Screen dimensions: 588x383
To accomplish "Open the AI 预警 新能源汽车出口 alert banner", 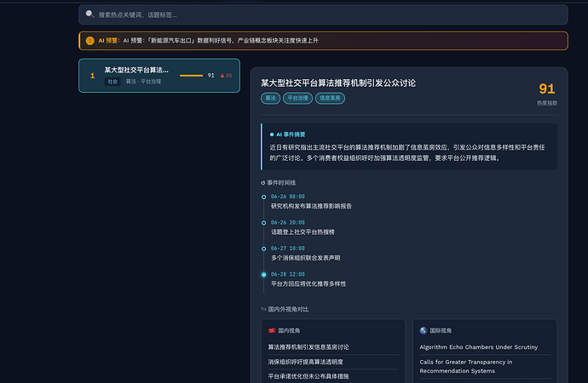I will click(x=323, y=41).
